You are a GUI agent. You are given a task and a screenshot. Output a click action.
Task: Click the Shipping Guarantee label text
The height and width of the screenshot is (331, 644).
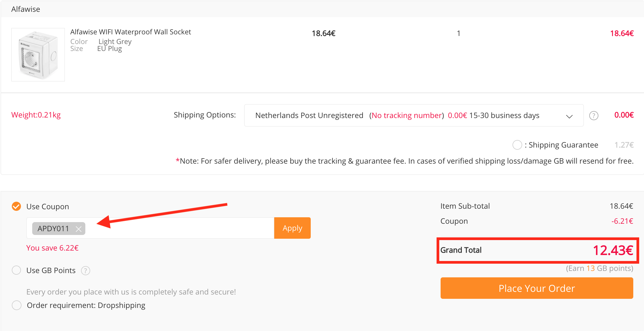563,145
